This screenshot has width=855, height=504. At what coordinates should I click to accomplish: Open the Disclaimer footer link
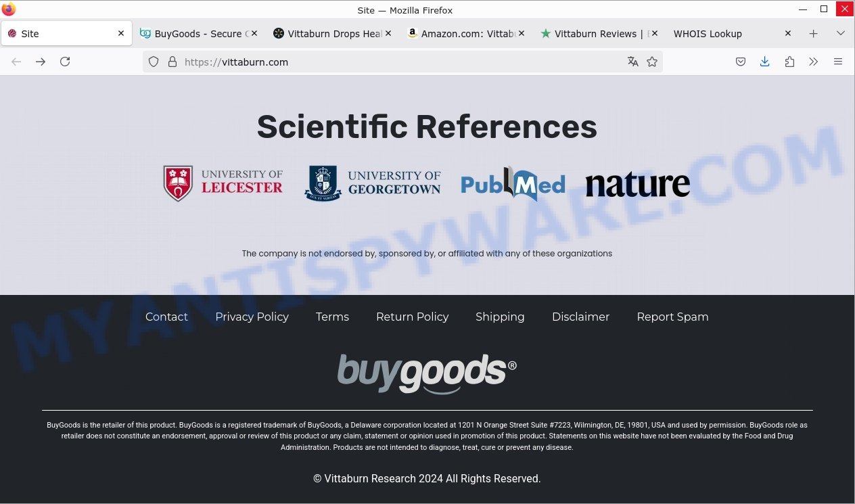point(580,317)
